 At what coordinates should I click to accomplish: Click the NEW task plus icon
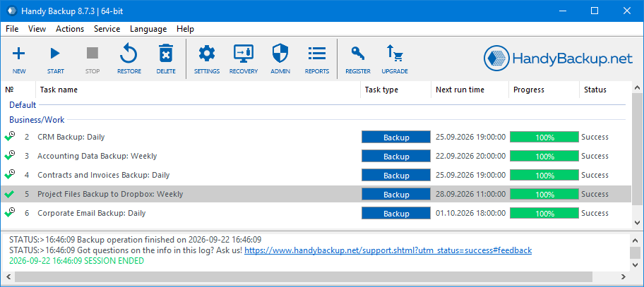tap(19, 54)
